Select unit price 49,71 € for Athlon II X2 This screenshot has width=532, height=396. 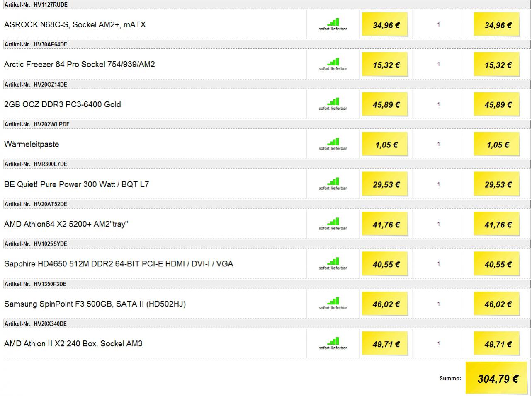385,344
